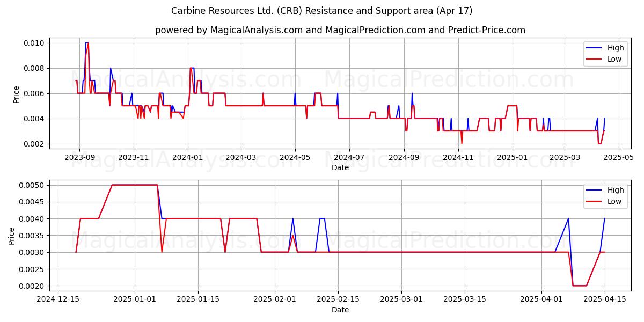Image resolution: width=644 pixels, height=322 pixels.
Task: Click the '2025-03-15' date tick label
Action: (x=465, y=299)
